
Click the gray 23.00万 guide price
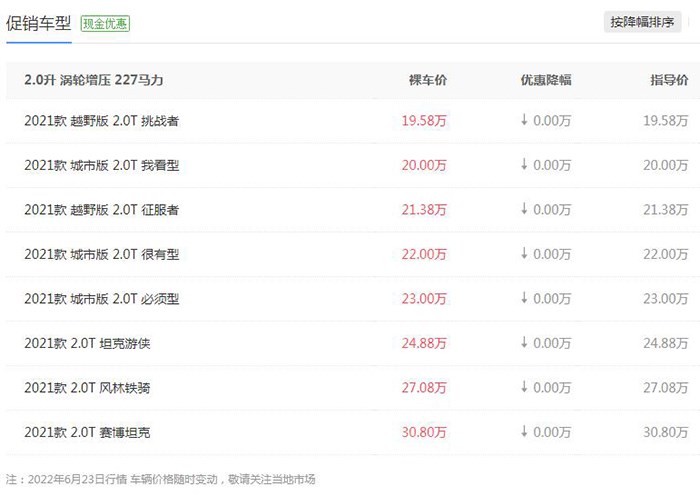666,299
